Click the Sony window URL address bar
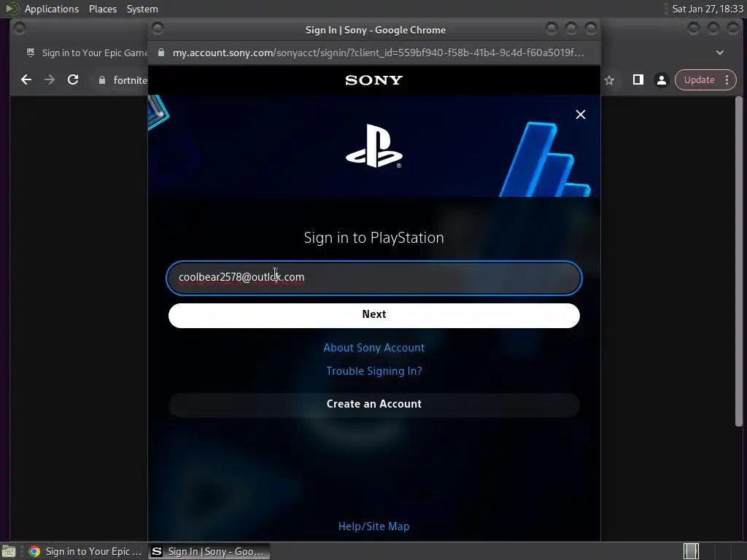The height and width of the screenshot is (560, 747). 379,52
